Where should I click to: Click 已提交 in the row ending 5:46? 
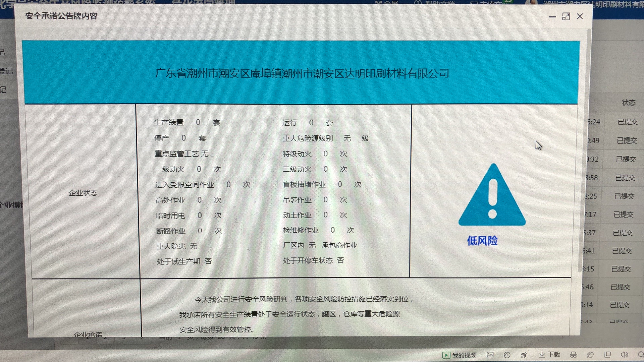point(620,287)
